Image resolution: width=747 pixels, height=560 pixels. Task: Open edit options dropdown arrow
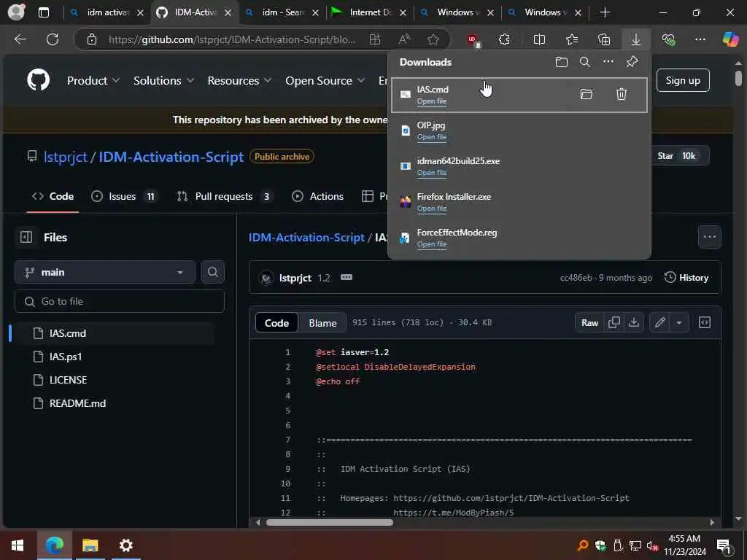click(679, 322)
